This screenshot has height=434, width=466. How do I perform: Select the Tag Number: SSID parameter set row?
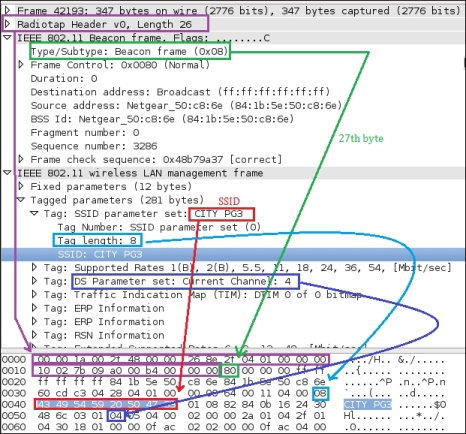(159, 227)
